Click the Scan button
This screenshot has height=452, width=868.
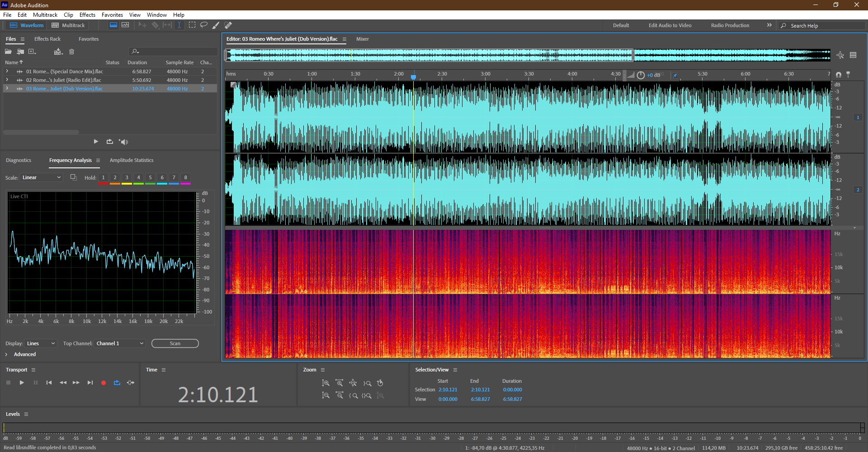[x=175, y=343]
